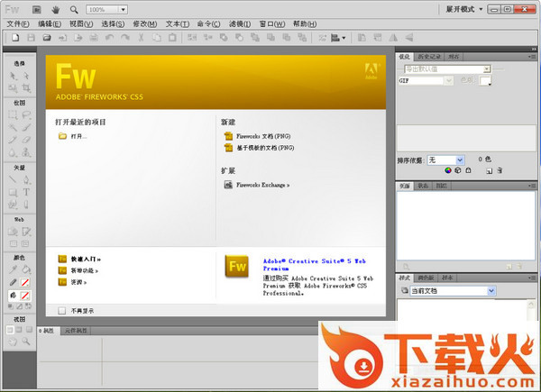Open the 选择(S) menu
The width and height of the screenshot is (541, 392).
(x=113, y=23)
